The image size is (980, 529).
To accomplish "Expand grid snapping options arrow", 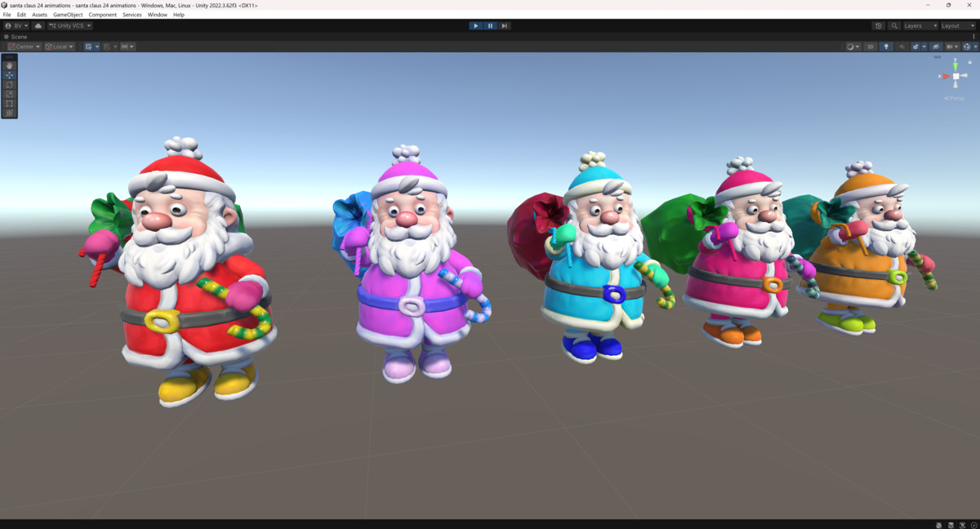I will pyautogui.click(x=115, y=47).
